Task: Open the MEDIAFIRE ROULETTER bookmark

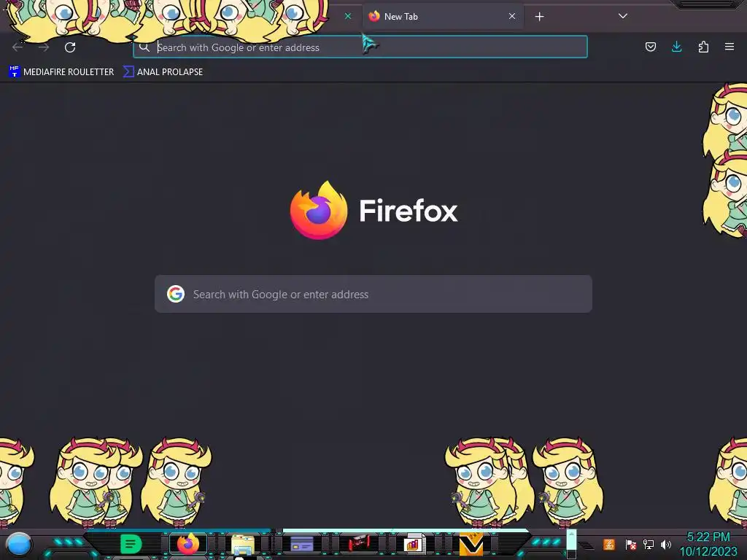Action: point(61,72)
